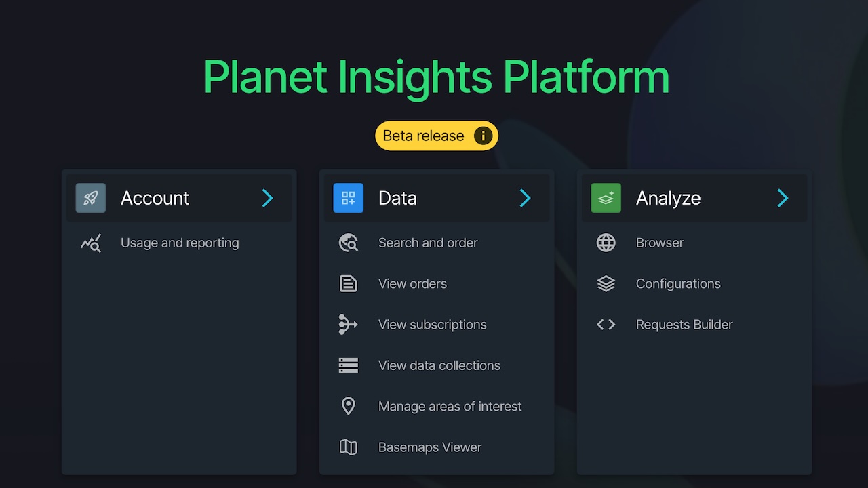The height and width of the screenshot is (488, 868).
Task: Expand the Analyze section chevron
Action: coord(783,198)
